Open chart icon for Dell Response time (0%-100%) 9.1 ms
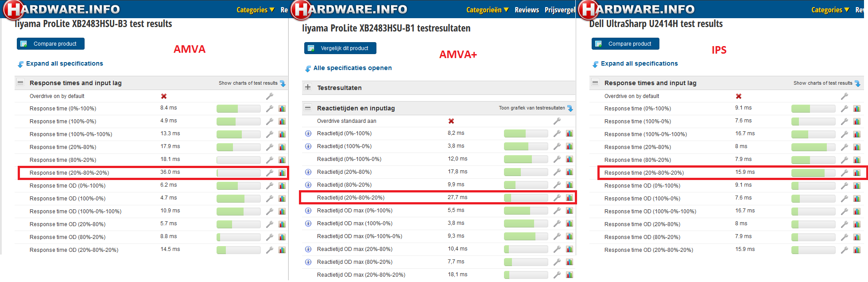The image size is (868, 282). point(857,109)
